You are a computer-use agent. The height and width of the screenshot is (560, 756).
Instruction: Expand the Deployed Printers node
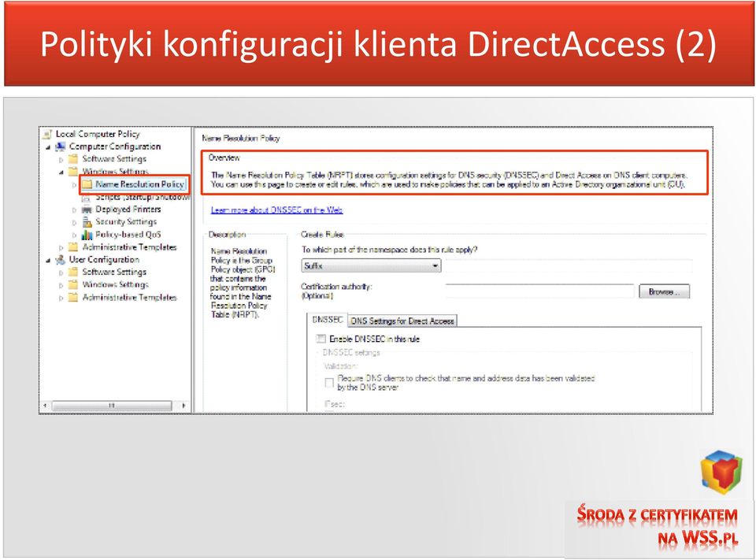pos(74,210)
